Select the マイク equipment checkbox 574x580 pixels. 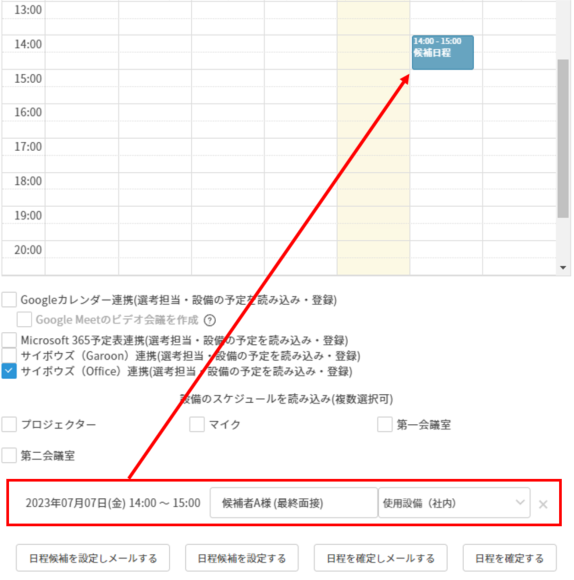tap(197, 424)
